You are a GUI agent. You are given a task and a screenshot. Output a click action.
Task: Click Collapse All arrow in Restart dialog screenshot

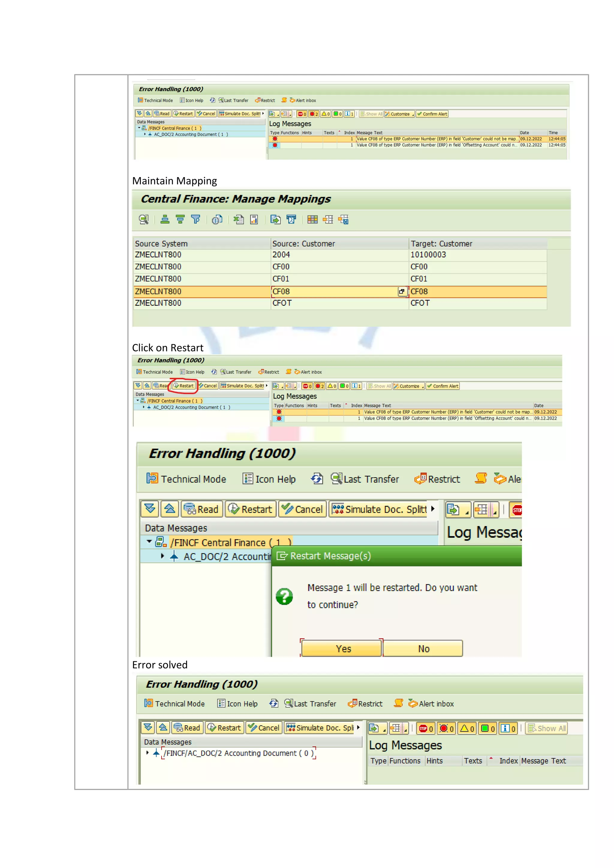170,509
